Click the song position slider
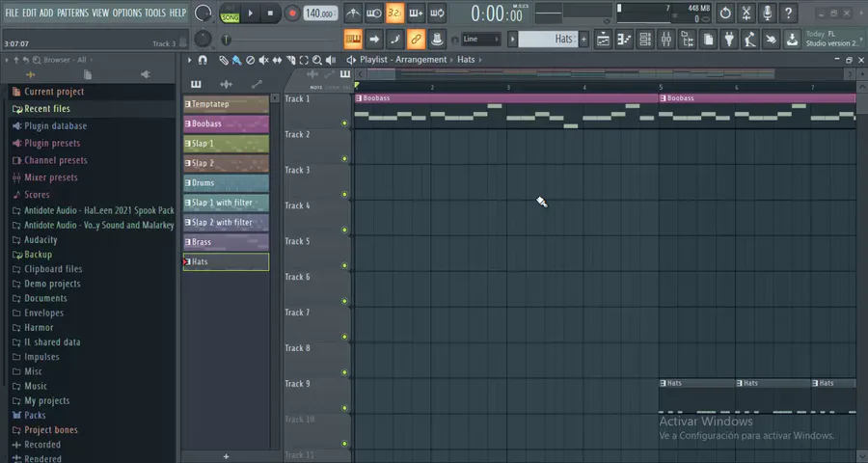This screenshot has width=868, height=463. pyautogui.click(x=280, y=40)
